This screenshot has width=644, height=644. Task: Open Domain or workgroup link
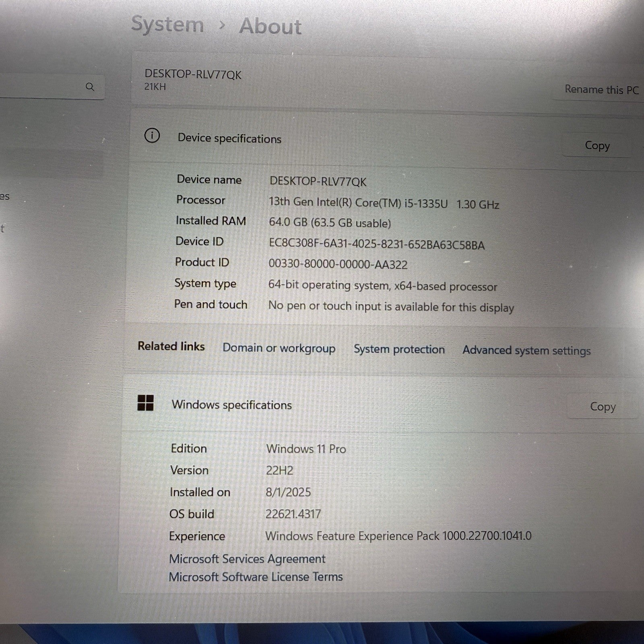point(279,348)
